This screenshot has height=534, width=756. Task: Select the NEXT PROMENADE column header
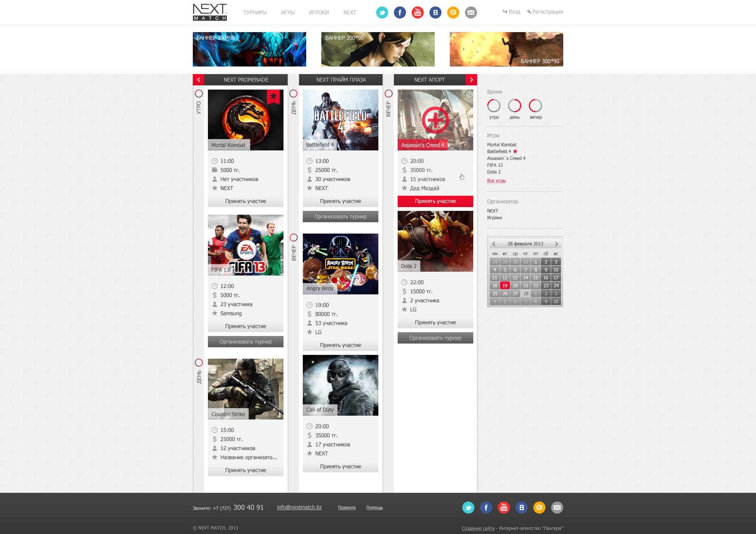[246, 80]
